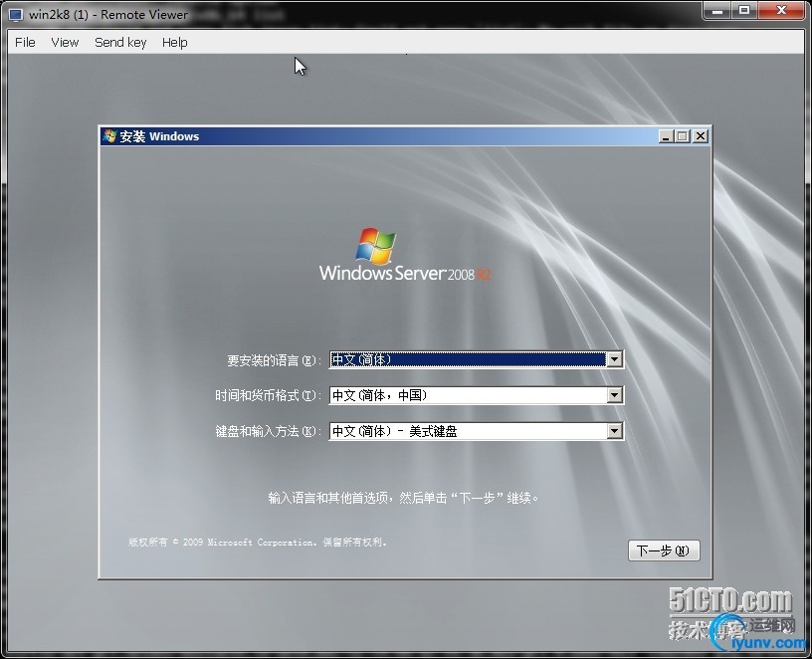Open the Send key menu
812x659 pixels.
(120, 43)
